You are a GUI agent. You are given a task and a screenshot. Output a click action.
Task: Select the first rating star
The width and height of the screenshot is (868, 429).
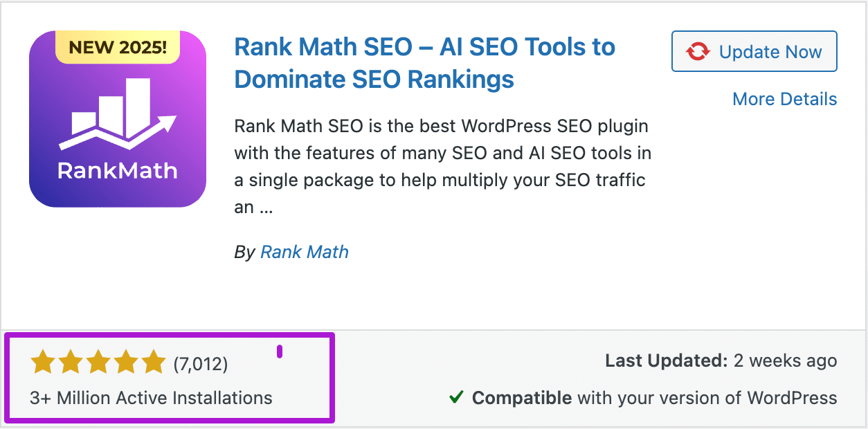[43, 361]
